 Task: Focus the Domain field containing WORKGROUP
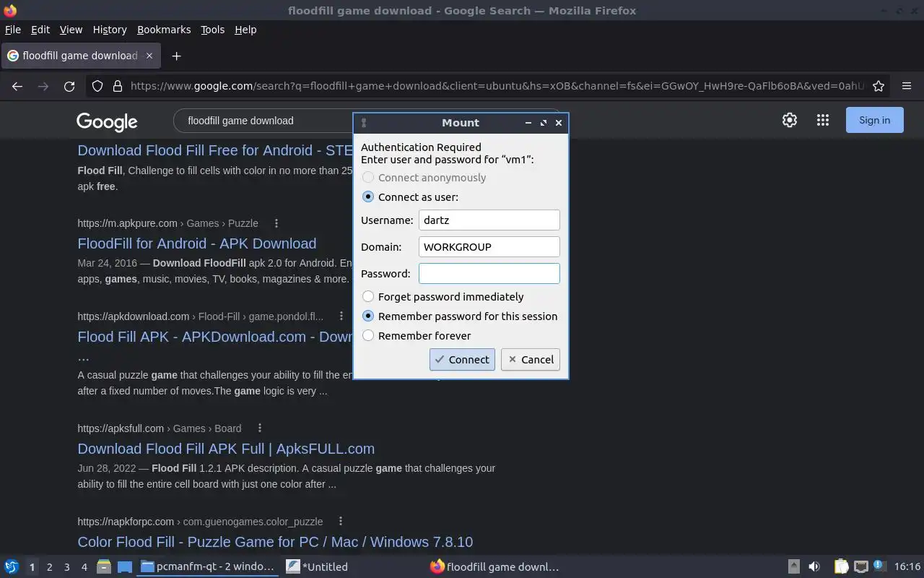489,247
